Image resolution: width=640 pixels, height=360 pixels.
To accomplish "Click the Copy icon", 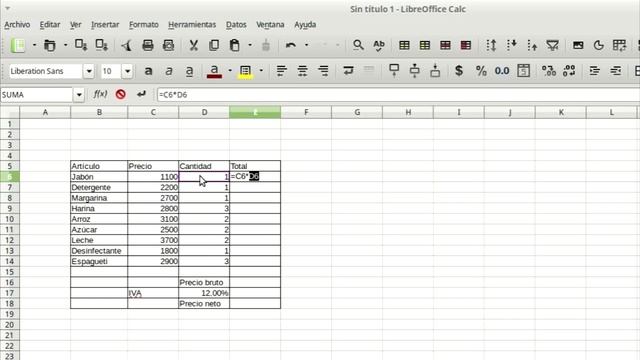I will click(x=214, y=45).
